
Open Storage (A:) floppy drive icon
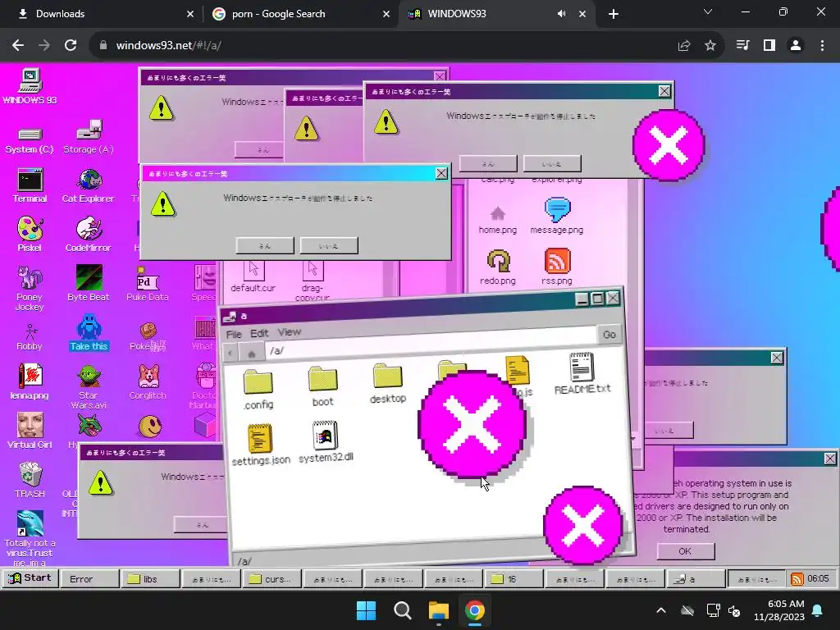[89, 138]
